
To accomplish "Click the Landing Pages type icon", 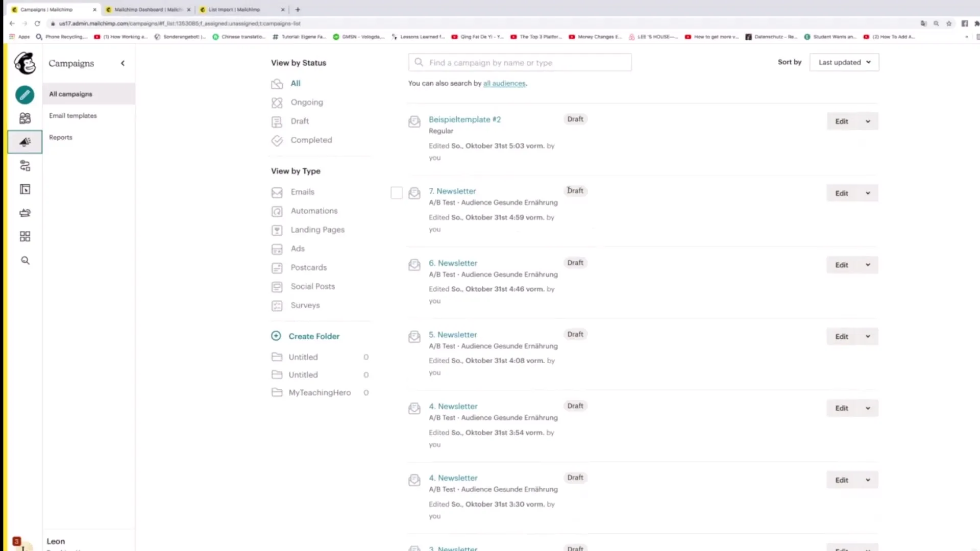I will [x=277, y=230].
